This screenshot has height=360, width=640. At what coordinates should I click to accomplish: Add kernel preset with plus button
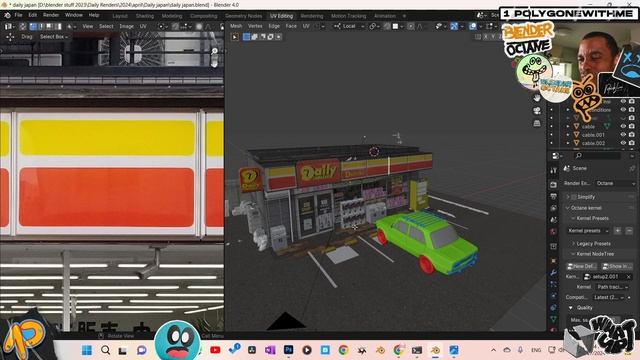point(618,231)
